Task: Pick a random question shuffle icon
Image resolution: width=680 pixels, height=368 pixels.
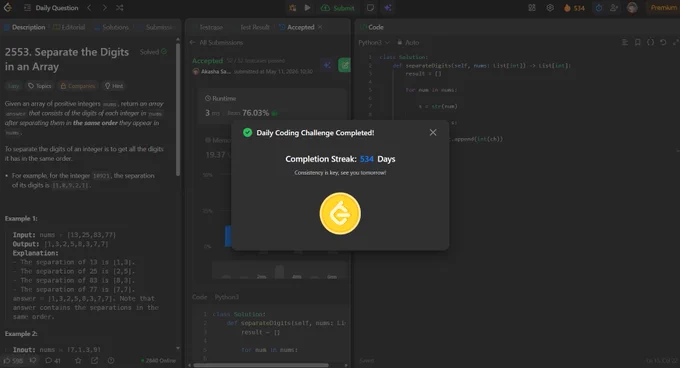Action: click(x=120, y=8)
